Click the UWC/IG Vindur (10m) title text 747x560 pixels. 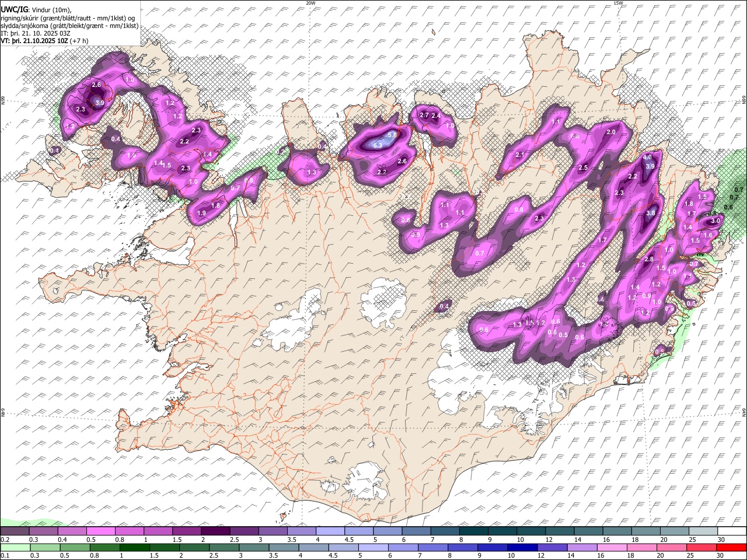coord(35,9)
